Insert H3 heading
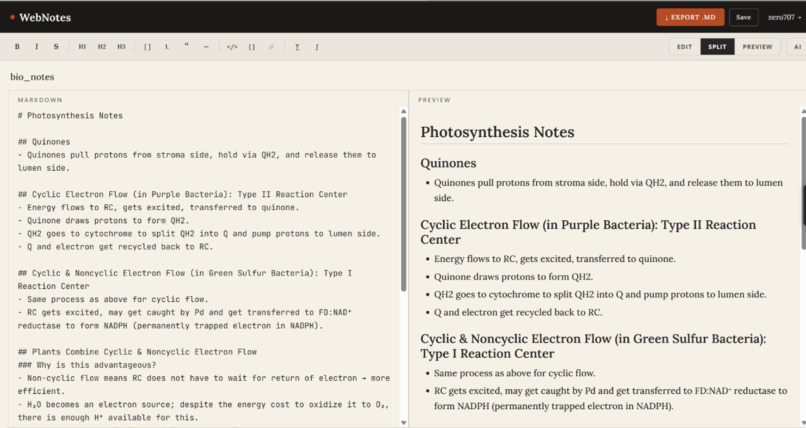Viewport: 806px width, 428px height. coord(121,47)
